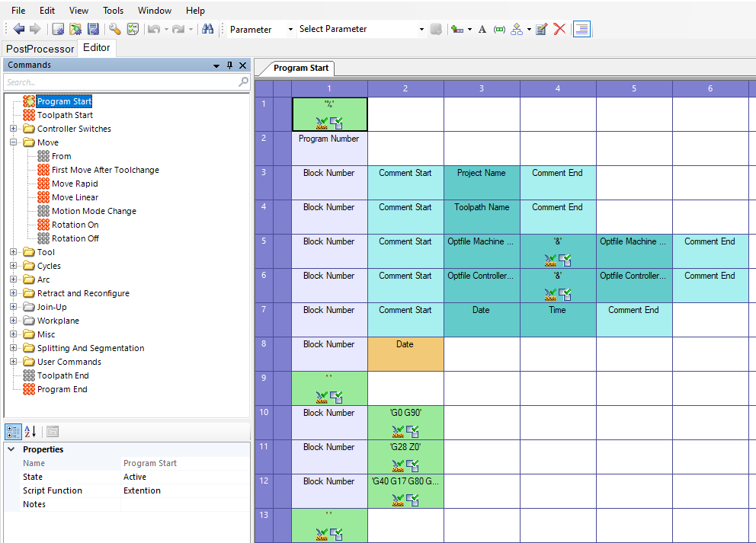This screenshot has height=543, width=756.
Task: Open the Parameter type dropdown
Action: 290,30
